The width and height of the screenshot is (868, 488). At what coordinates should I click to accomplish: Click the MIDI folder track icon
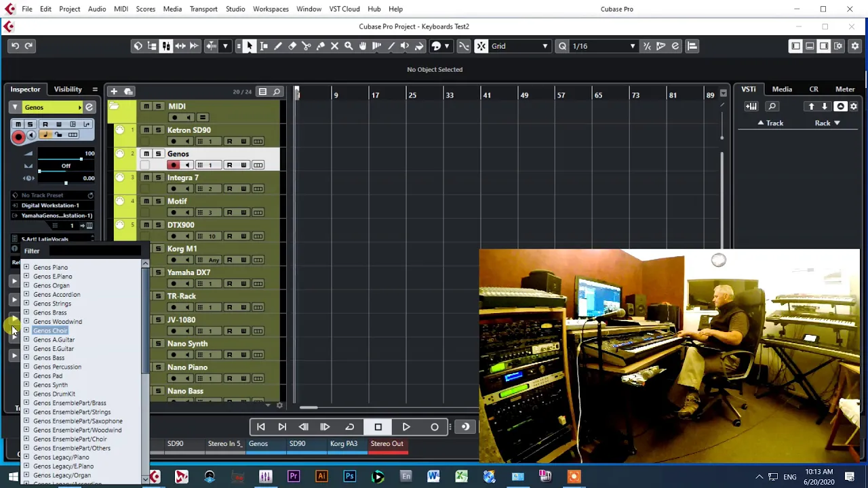114,106
